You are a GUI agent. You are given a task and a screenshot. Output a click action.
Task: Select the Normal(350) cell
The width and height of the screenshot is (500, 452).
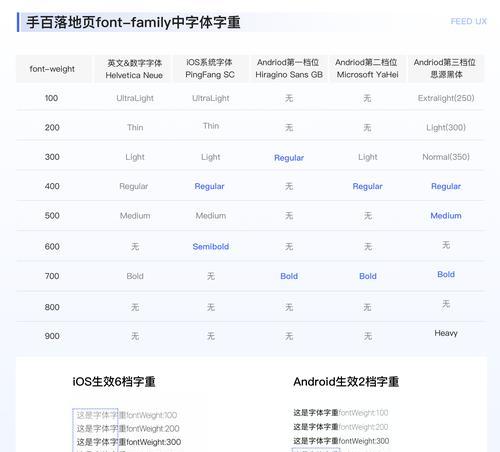tap(446, 157)
